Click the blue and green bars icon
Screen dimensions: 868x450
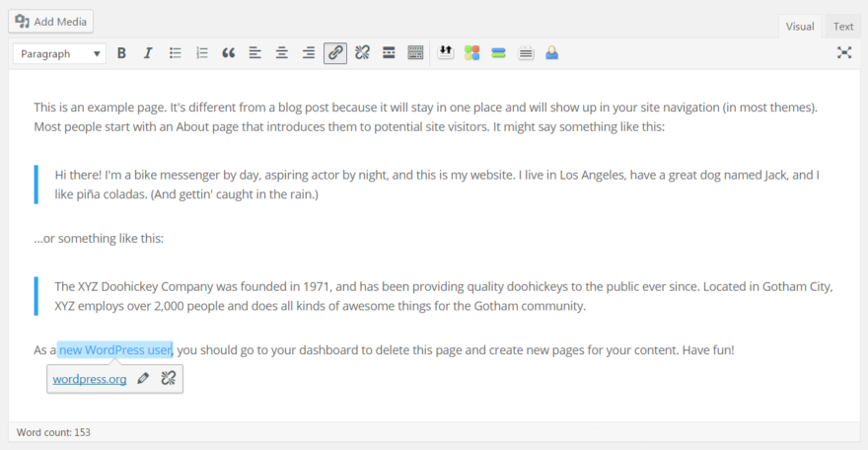click(498, 53)
